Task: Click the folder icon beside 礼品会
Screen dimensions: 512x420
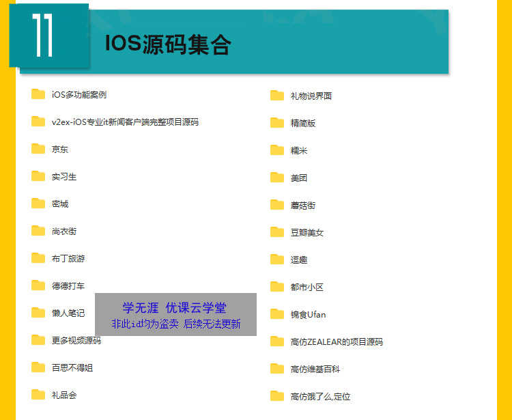Action: point(38,395)
